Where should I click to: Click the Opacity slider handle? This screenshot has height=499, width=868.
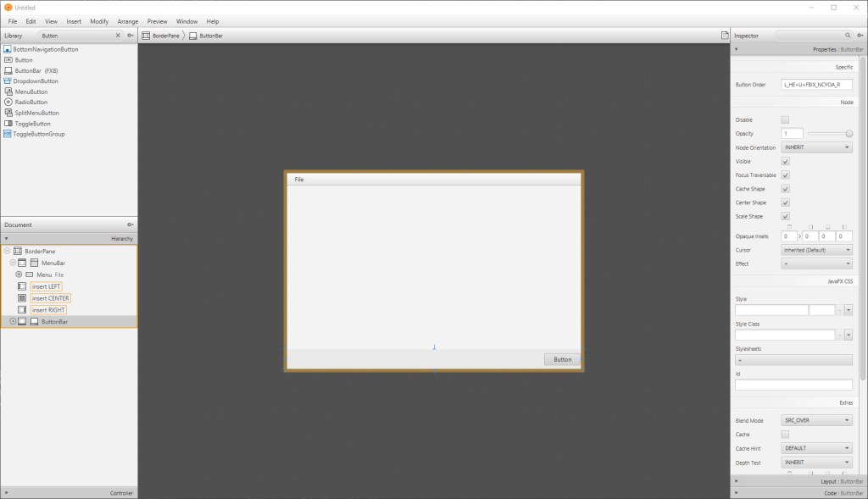(849, 134)
